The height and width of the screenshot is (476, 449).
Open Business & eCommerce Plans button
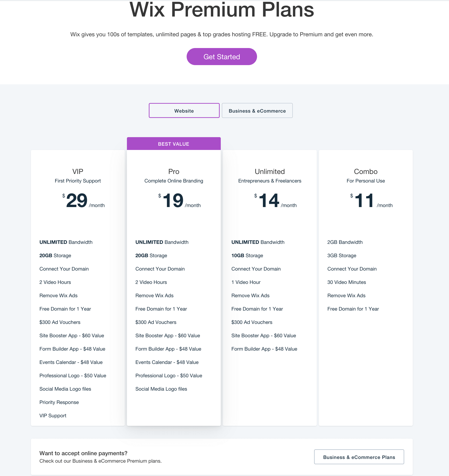coord(359,457)
